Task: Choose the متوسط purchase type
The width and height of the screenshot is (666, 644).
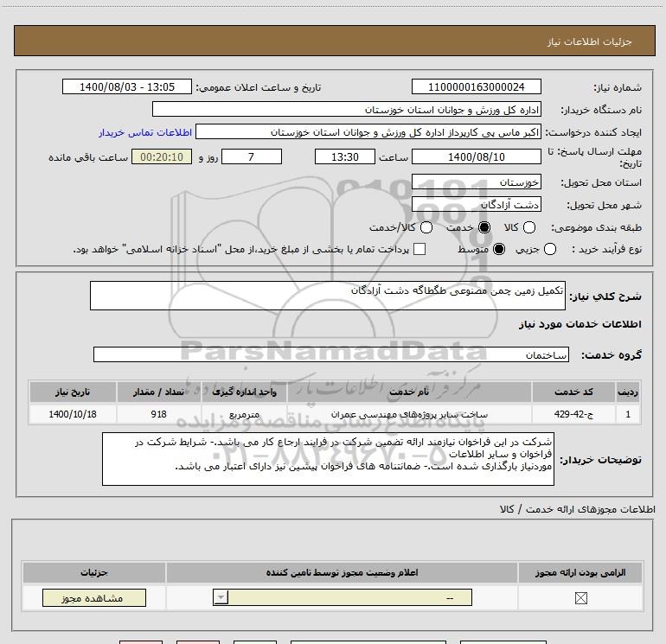Action: tap(499, 249)
